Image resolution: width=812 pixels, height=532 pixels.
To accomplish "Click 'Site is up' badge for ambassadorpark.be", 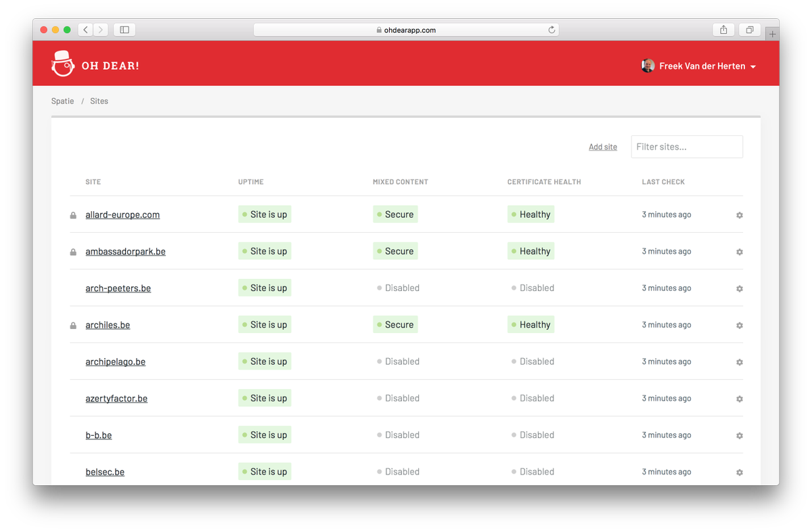I will click(265, 251).
